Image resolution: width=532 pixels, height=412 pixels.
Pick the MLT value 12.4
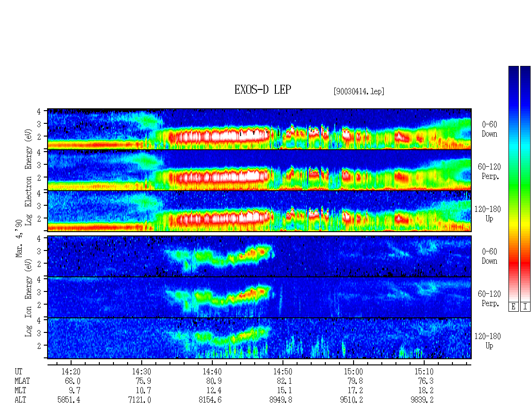coord(214,391)
